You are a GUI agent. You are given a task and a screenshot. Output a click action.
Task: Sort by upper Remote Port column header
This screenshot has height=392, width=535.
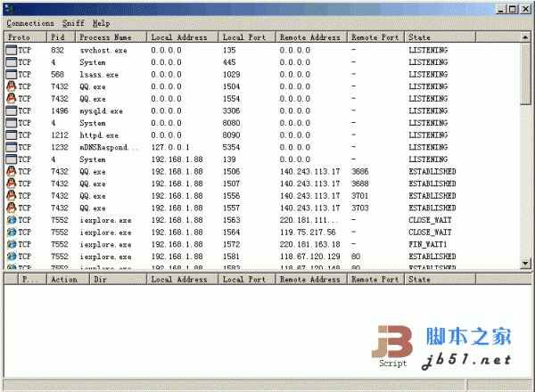(376, 37)
